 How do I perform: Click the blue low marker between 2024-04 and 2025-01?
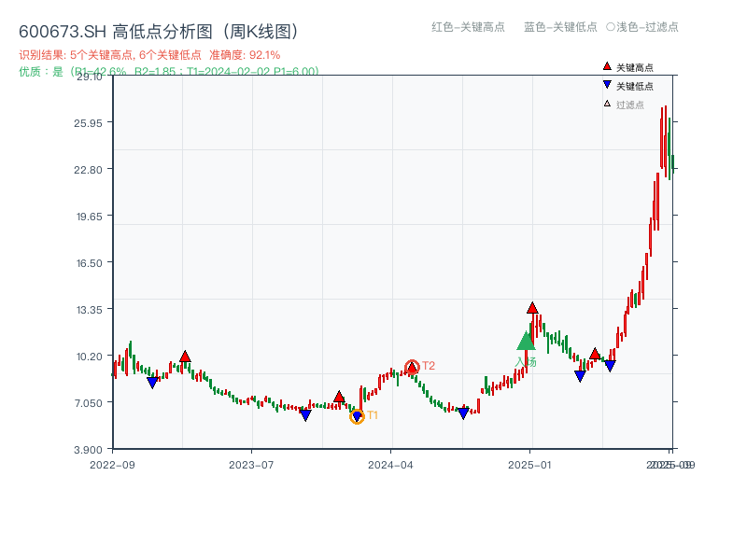(x=463, y=413)
